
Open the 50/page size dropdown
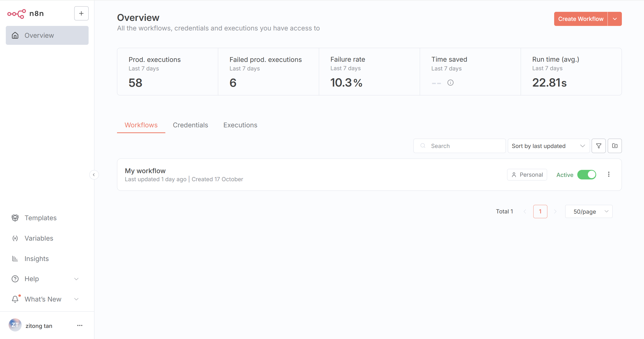pyautogui.click(x=589, y=212)
